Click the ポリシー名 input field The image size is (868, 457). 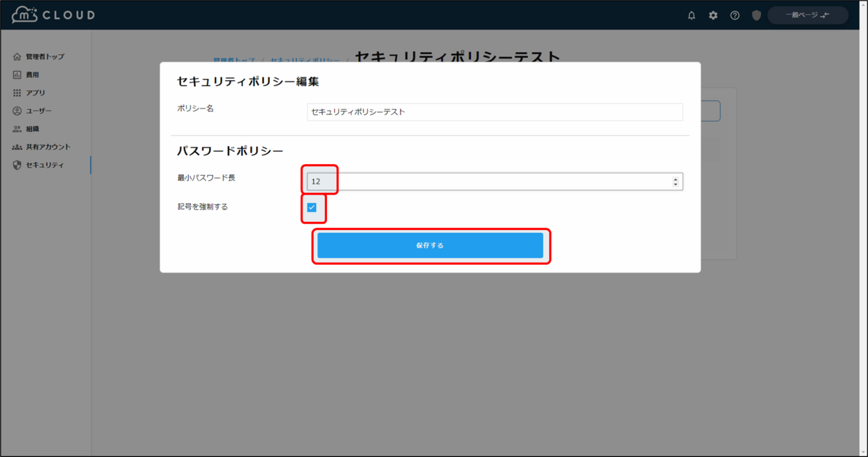494,112
